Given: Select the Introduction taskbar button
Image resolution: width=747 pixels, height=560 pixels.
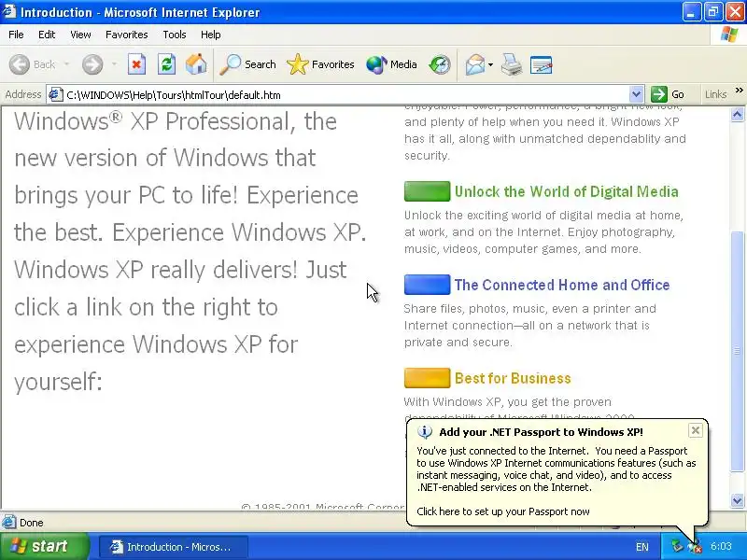Looking at the screenshot, I should coord(173,547).
